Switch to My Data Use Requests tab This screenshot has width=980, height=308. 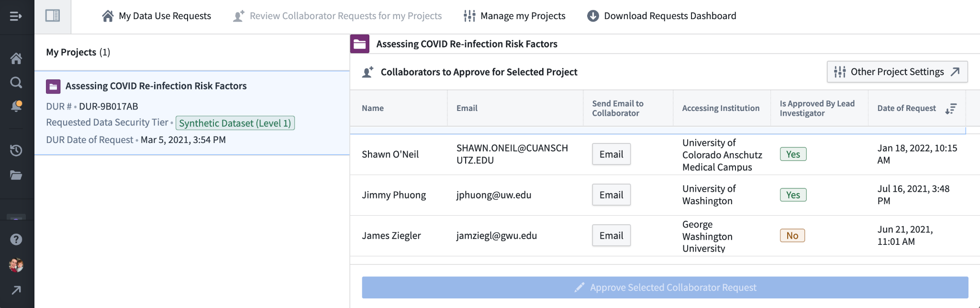[x=156, y=16]
